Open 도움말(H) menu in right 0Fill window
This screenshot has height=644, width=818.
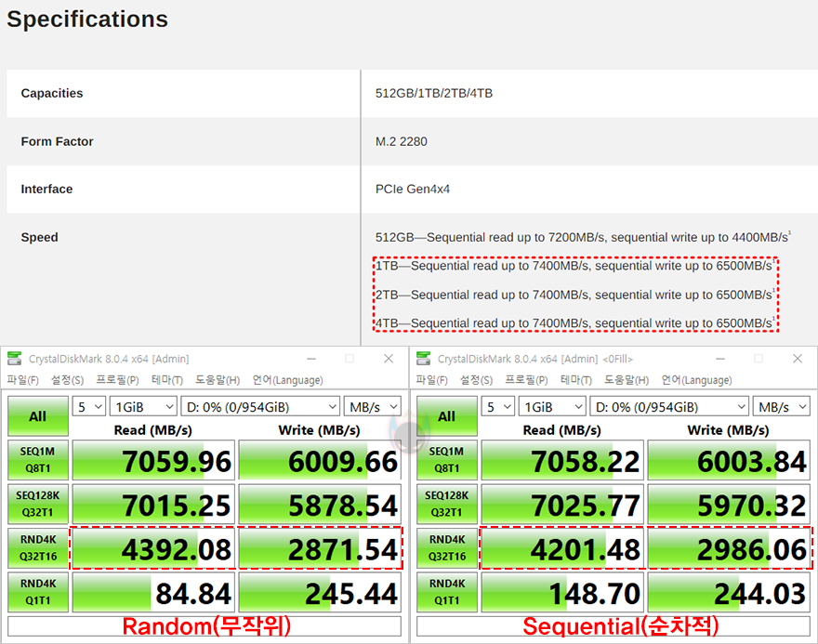[627, 380]
